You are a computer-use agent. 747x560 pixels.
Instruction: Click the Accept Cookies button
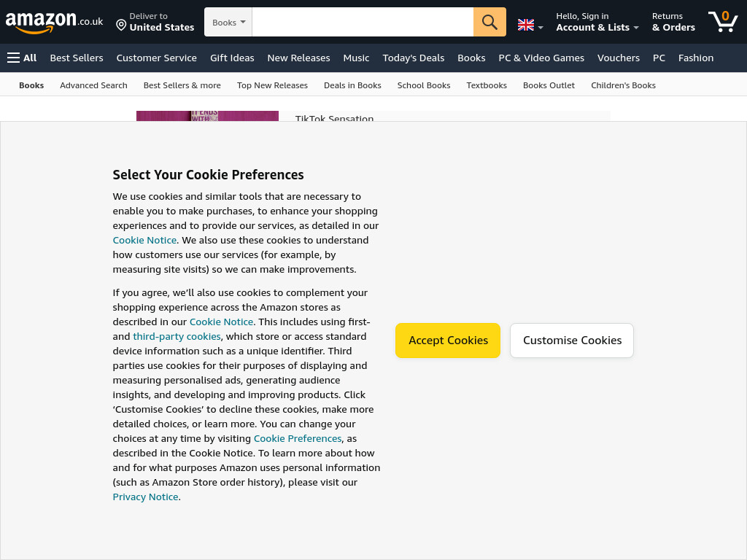(448, 341)
